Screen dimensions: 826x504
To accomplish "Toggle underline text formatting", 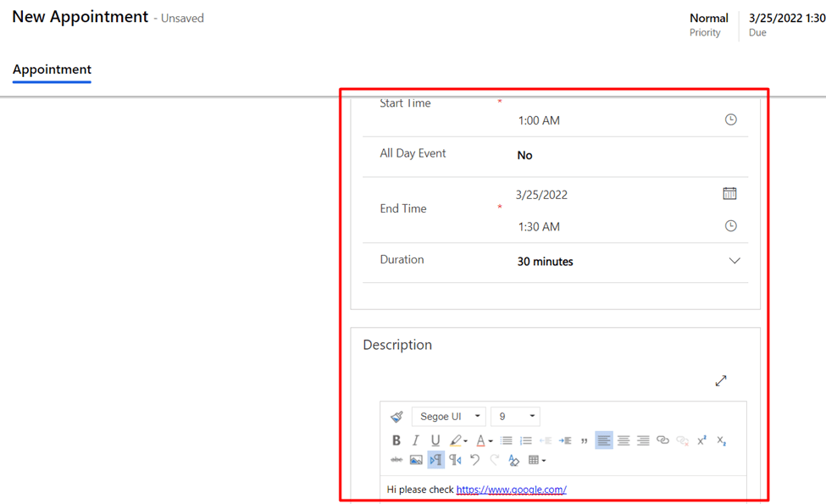I will point(435,440).
